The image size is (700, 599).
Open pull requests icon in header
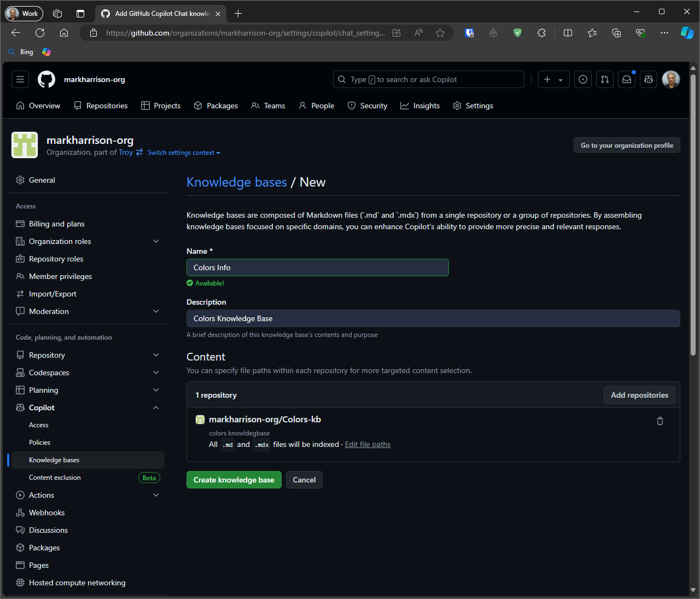pyautogui.click(x=605, y=79)
